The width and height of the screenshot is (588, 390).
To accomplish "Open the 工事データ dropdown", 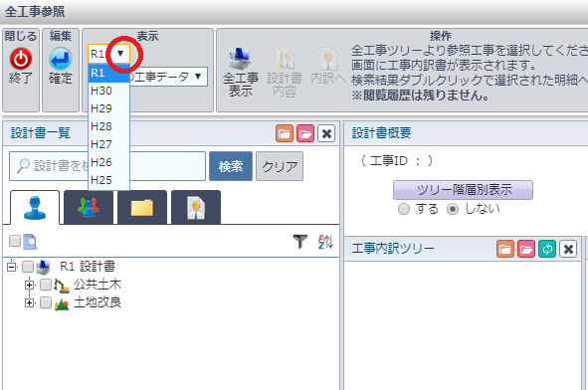I will click(198, 77).
